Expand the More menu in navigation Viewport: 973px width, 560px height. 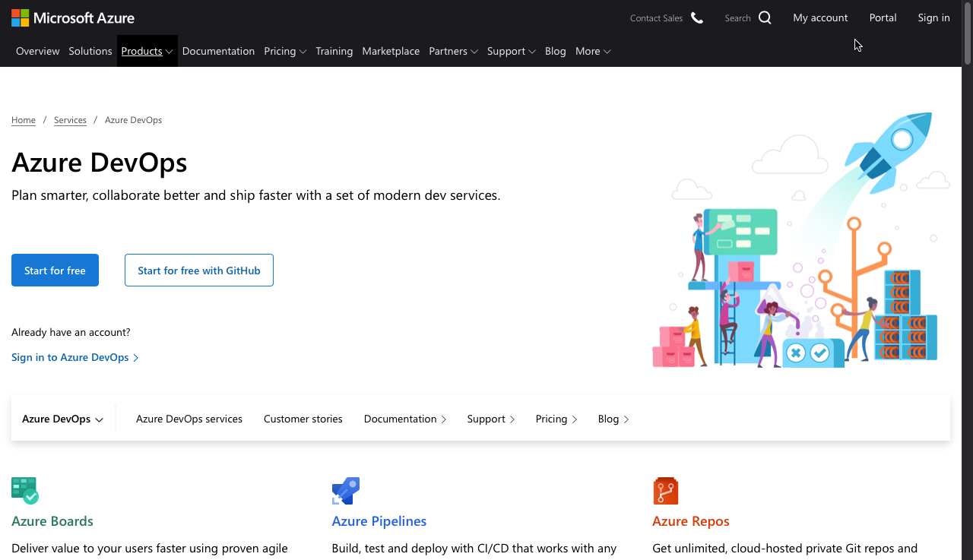(x=593, y=51)
